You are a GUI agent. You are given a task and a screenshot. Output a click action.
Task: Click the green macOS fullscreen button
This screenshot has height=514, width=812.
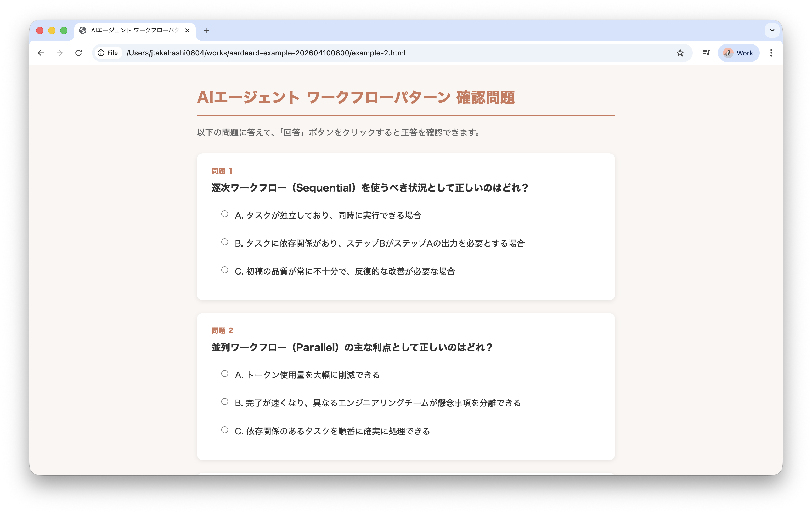pyautogui.click(x=64, y=31)
